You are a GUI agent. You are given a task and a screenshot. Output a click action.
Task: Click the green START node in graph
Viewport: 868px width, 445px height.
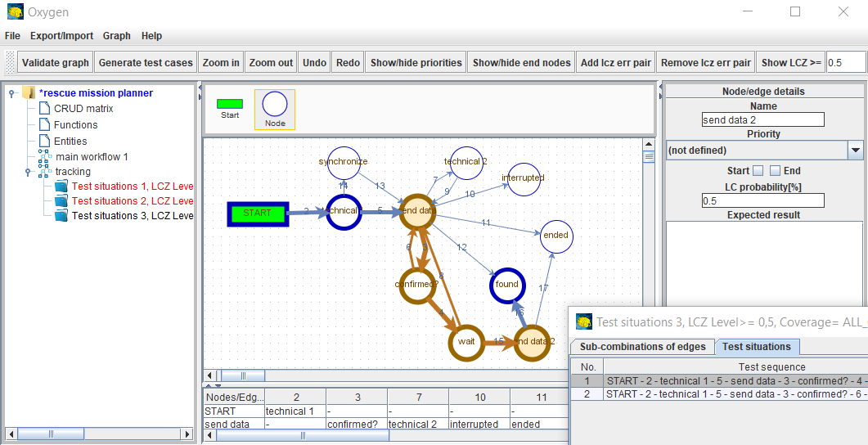(x=257, y=214)
